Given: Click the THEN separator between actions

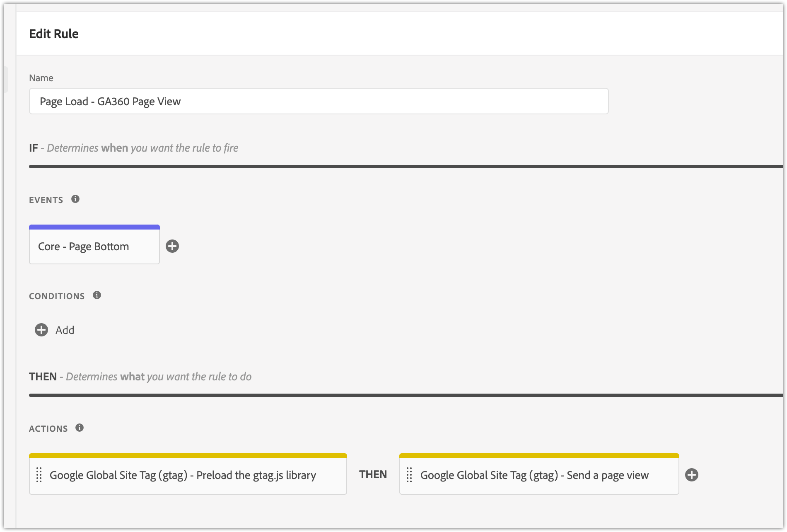Looking at the screenshot, I should tap(373, 474).
